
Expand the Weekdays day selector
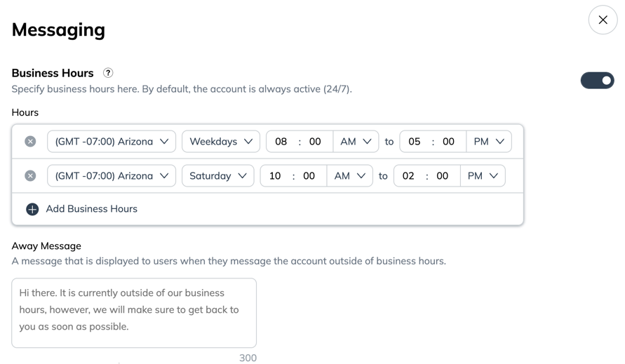point(220,142)
